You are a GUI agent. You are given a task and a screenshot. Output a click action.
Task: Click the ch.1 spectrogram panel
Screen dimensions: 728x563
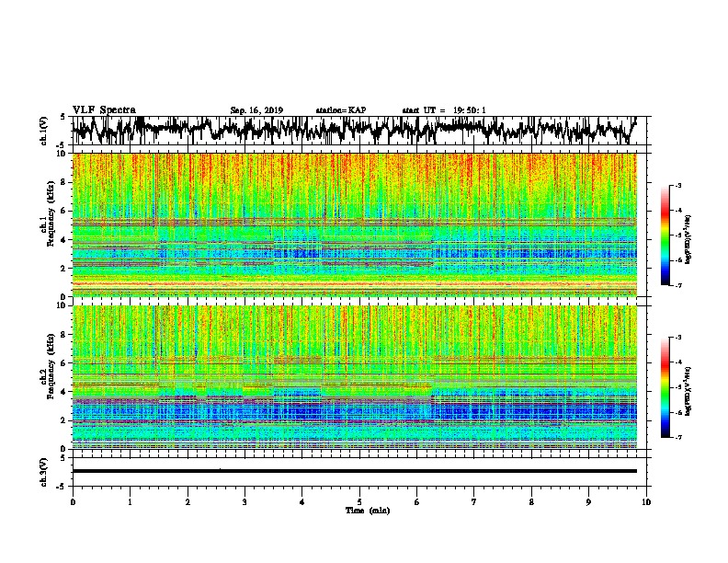(x=355, y=224)
